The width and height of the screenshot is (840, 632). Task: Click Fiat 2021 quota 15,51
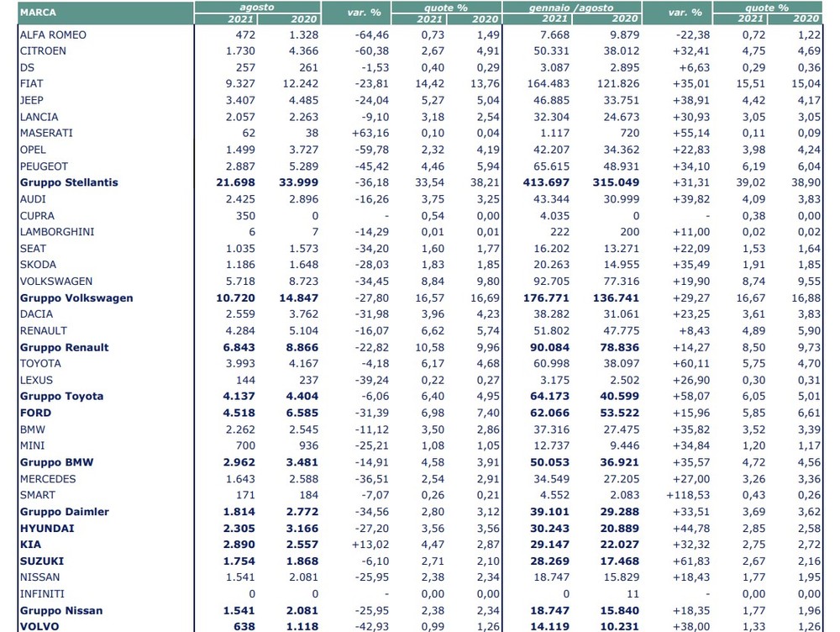750,84
